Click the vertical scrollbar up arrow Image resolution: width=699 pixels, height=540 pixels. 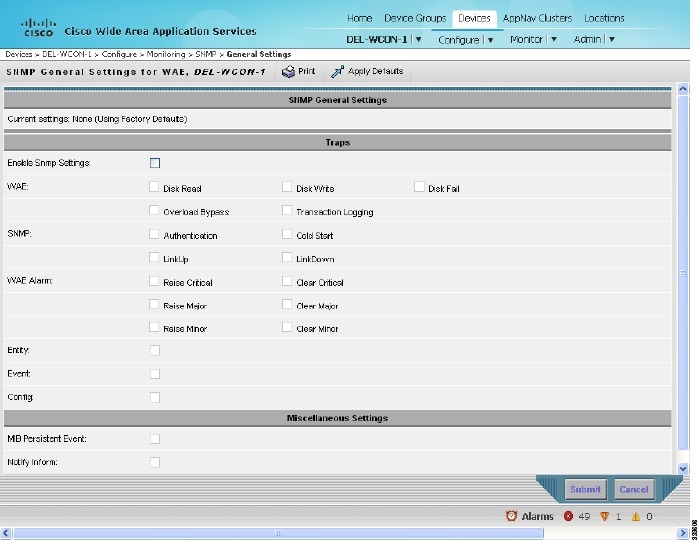pos(683,89)
